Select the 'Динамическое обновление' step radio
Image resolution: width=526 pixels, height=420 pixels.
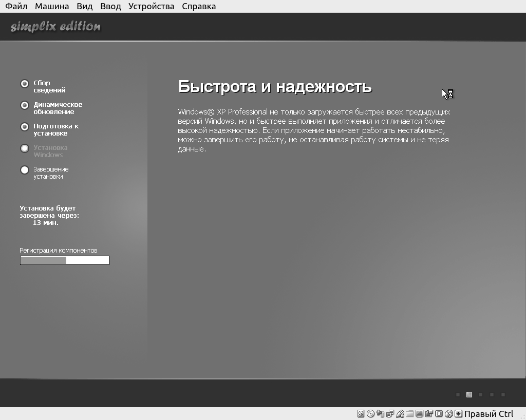coord(24,105)
